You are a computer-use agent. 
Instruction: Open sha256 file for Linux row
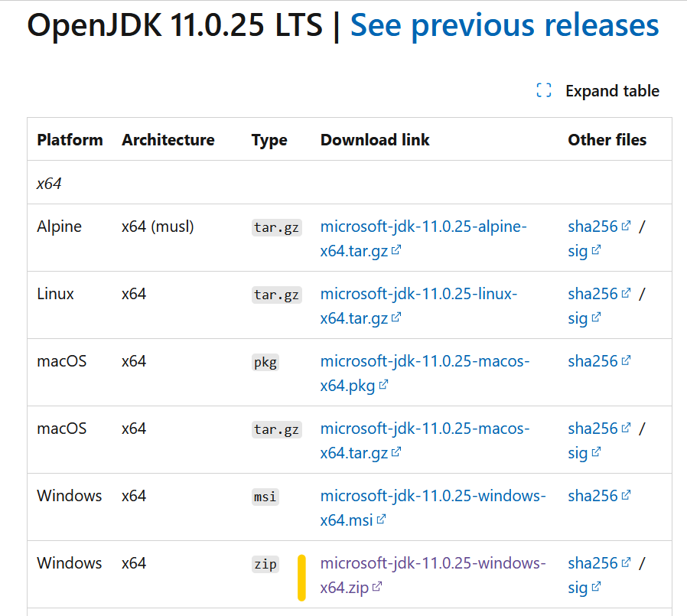[592, 294]
